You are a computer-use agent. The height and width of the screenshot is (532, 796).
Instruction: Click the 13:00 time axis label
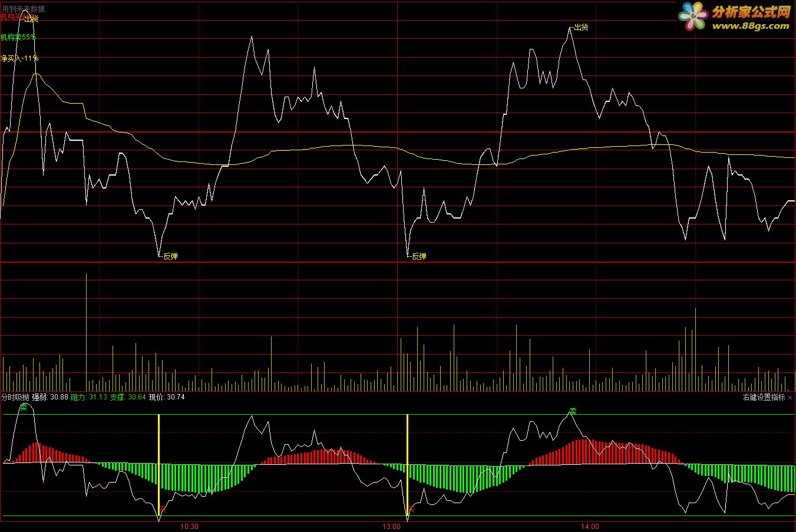click(392, 526)
